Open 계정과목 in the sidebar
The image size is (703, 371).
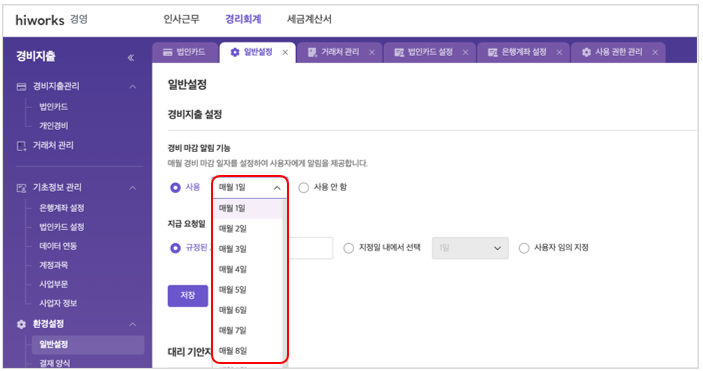click(54, 265)
